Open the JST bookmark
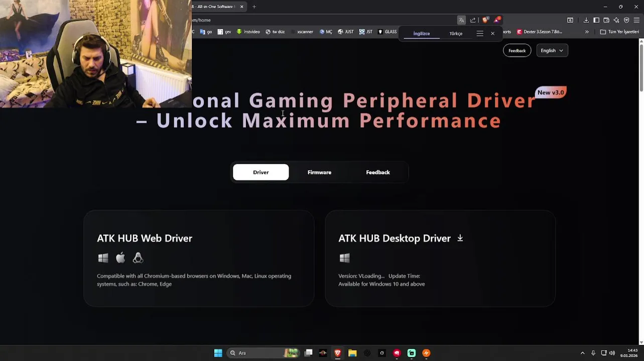This screenshot has width=644, height=361. (x=366, y=32)
